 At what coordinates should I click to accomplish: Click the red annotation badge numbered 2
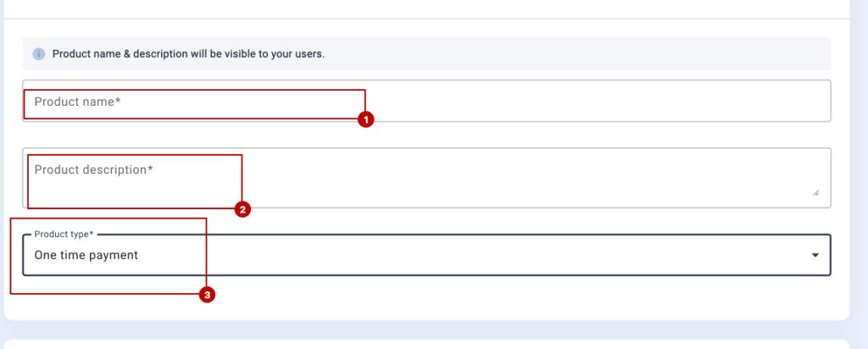[x=242, y=209]
